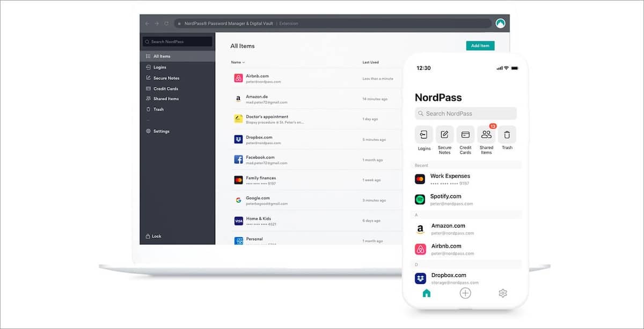
Task: Open the Dropbox.com entry in desktop list
Action: 317,139
